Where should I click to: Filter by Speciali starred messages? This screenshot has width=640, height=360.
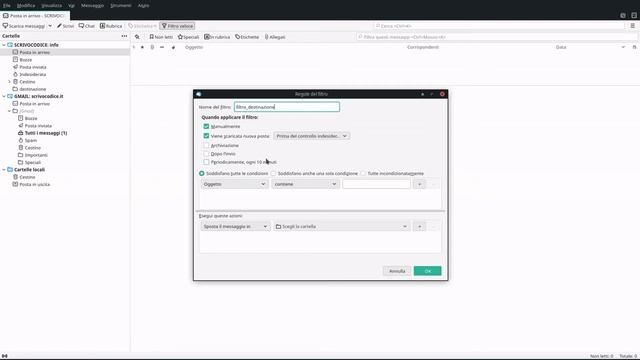click(x=188, y=37)
